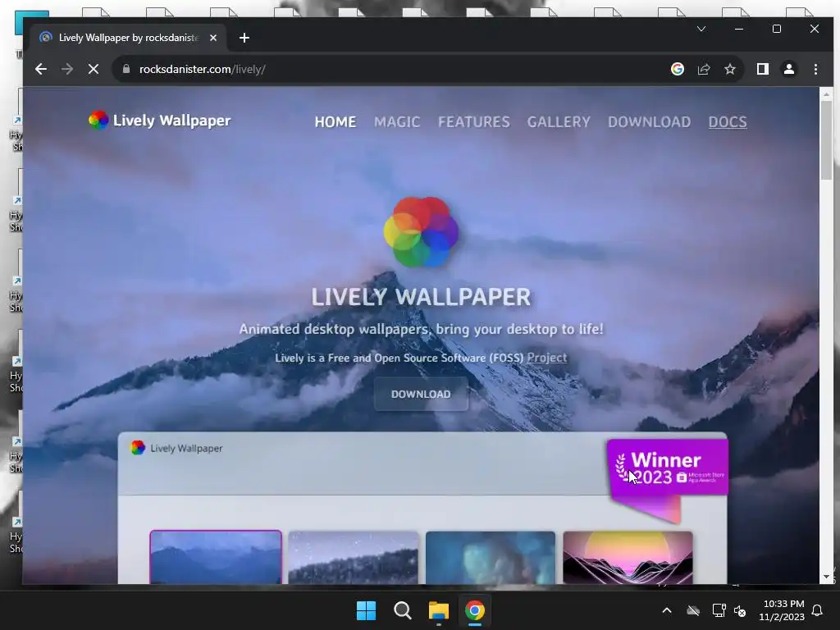Open the MAGIC nav section
Screen dimensions: 840x630
tap(397, 121)
